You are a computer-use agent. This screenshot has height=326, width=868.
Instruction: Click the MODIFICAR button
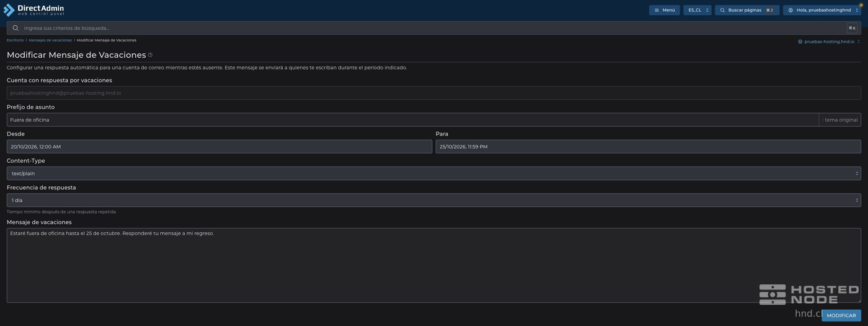841,315
